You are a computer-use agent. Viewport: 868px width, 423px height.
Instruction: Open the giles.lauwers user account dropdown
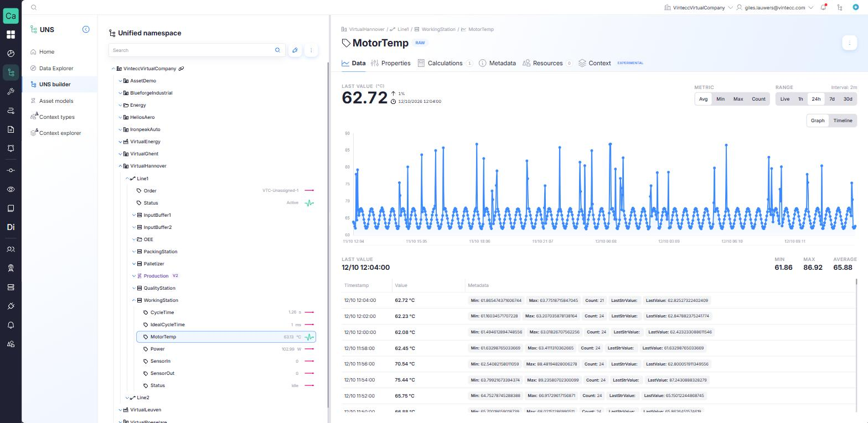tap(774, 7)
